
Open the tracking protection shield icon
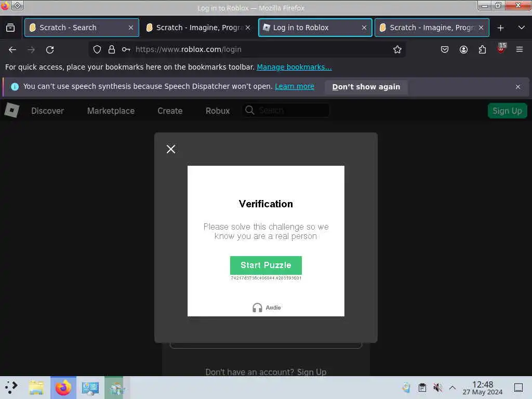point(97,49)
